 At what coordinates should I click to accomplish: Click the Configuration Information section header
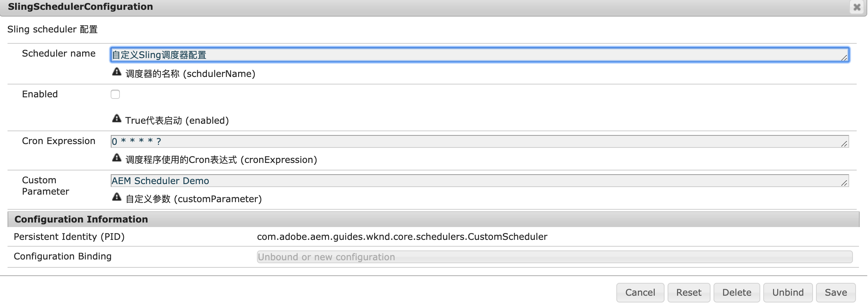click(x=81, y=219)
